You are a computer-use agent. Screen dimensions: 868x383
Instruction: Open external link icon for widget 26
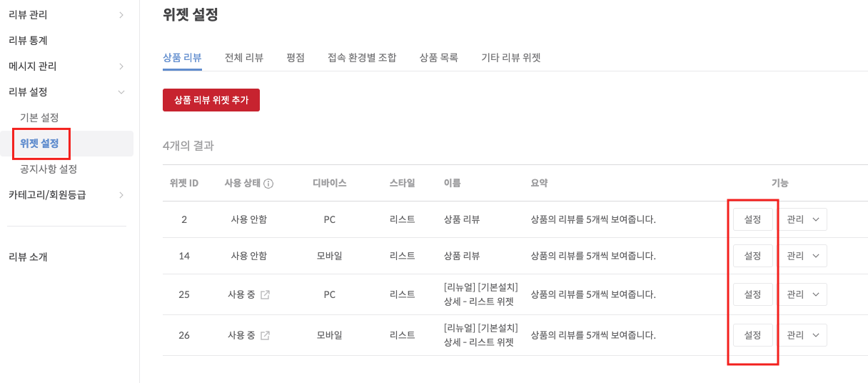coord(265,335)
